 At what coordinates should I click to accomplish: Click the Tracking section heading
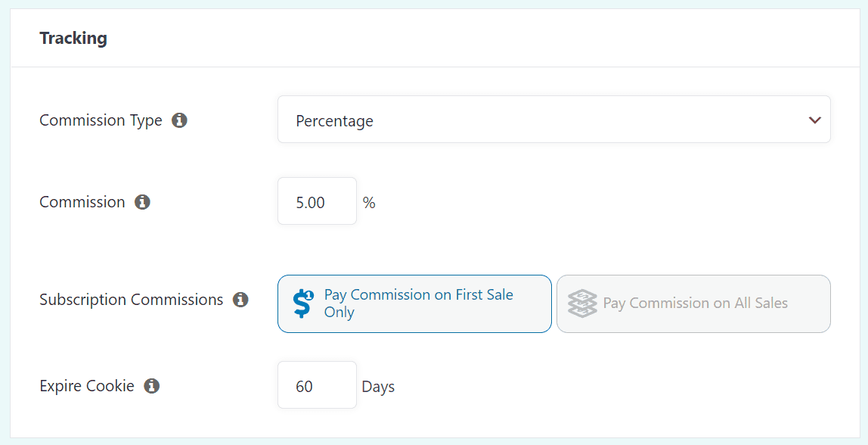73,37
